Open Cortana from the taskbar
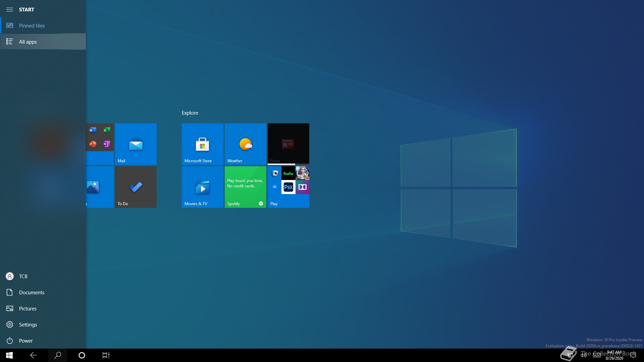This screenshot has height=362, width=644. pyautogui.click(x=82, y=355)
